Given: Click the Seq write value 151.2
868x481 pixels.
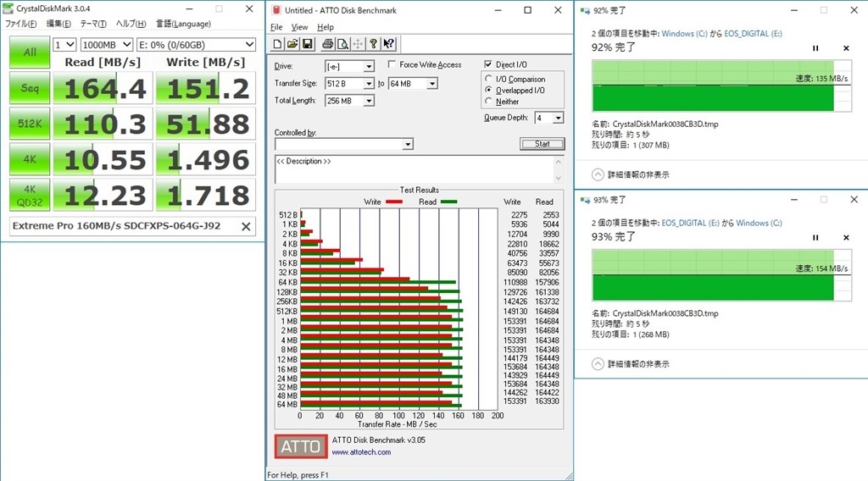Looking at the screenshot, I should pos(206,88).
